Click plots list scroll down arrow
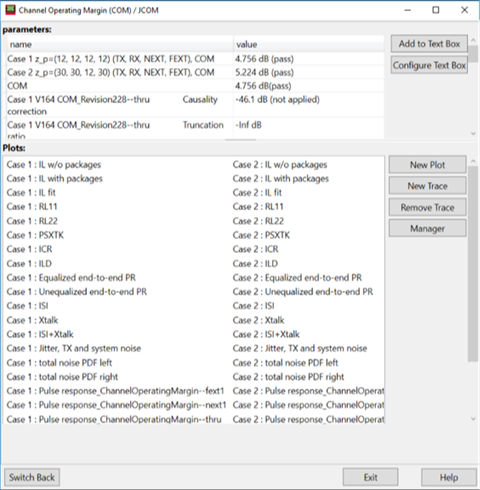This screenshot has width=480, height=490. pyautogui.click(x=473, y=419)
